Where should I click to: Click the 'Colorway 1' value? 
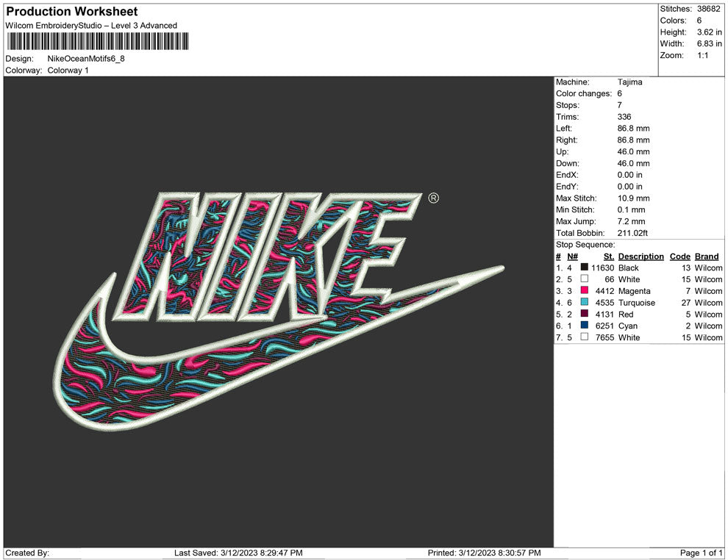tap(68, 70)
